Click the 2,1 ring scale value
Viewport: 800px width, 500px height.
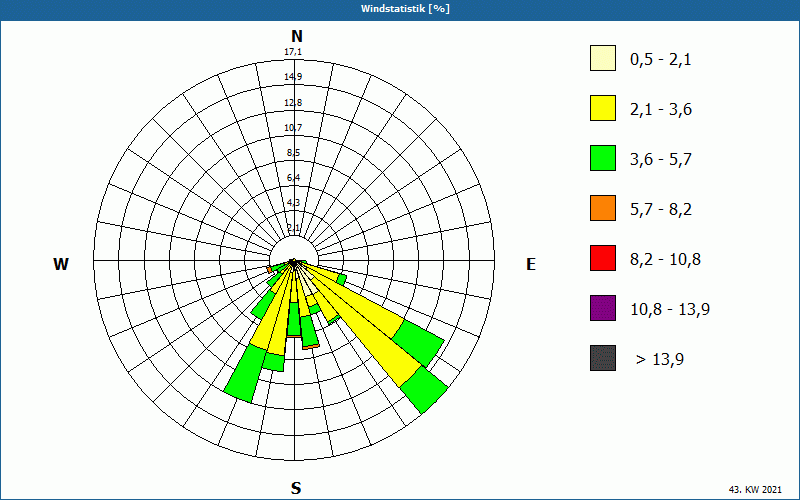click(x=293, y=228)
